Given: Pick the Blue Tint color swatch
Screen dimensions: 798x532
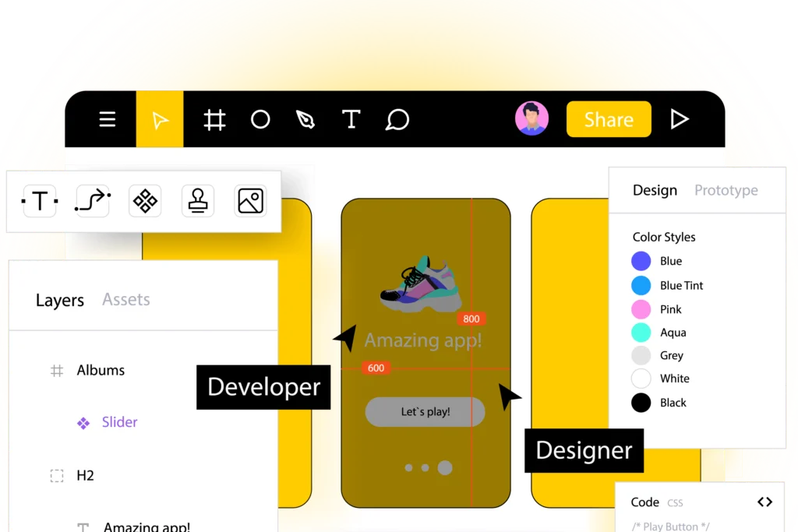Looking at the screenshot, I should (641, 285).
